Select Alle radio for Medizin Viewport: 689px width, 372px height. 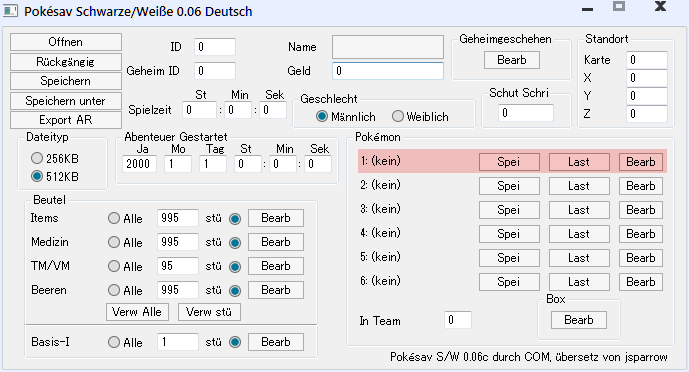(x=114, y=242)
